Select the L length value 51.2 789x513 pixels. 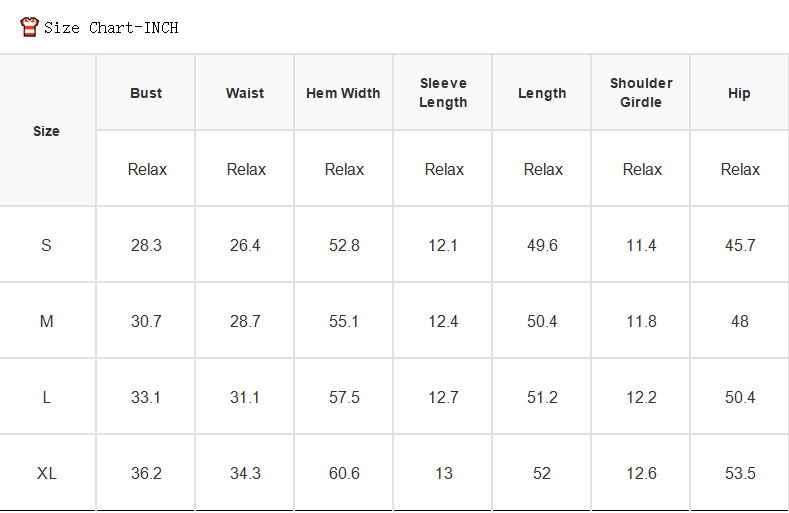542,397
